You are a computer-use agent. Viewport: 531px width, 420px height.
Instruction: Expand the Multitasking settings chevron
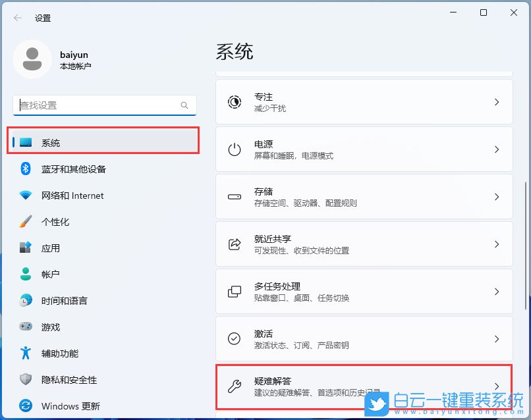(496, 292)
